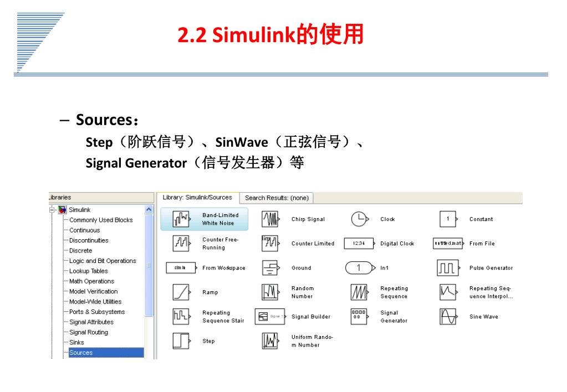
Task: Click the Chirp Signal label
Action: [x=308, y=219]
